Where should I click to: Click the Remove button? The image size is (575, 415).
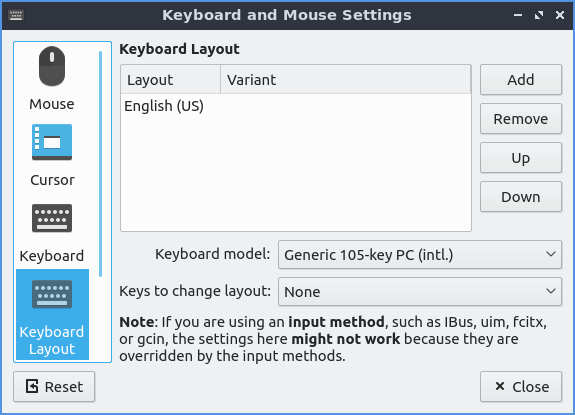tap(521, 119)
